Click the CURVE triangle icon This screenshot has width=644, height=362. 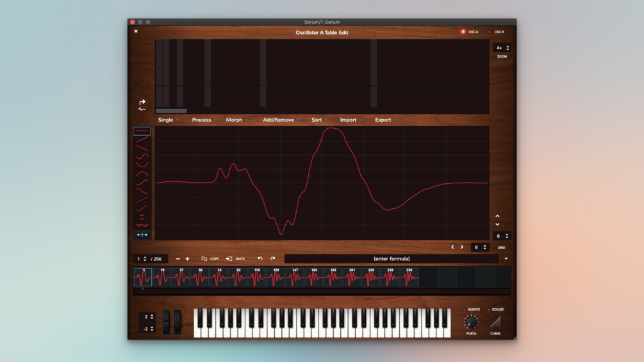point(495,322)
